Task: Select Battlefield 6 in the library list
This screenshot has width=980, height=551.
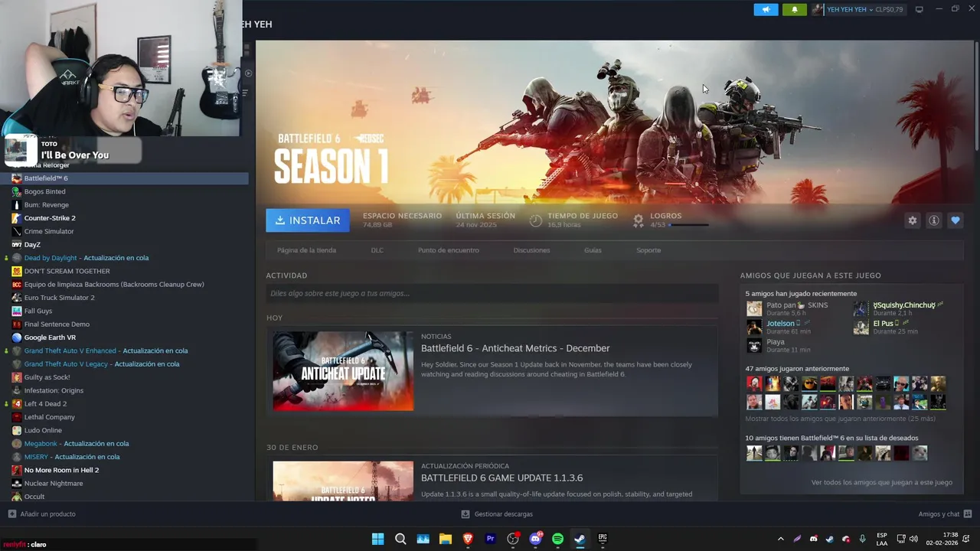Action: pos(124,178)
